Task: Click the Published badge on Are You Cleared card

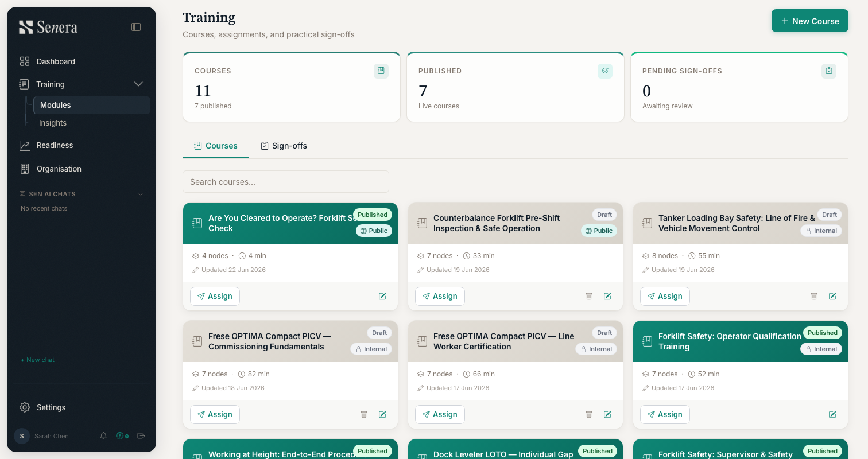Action: pyautogui.click(x=373, y=215)
